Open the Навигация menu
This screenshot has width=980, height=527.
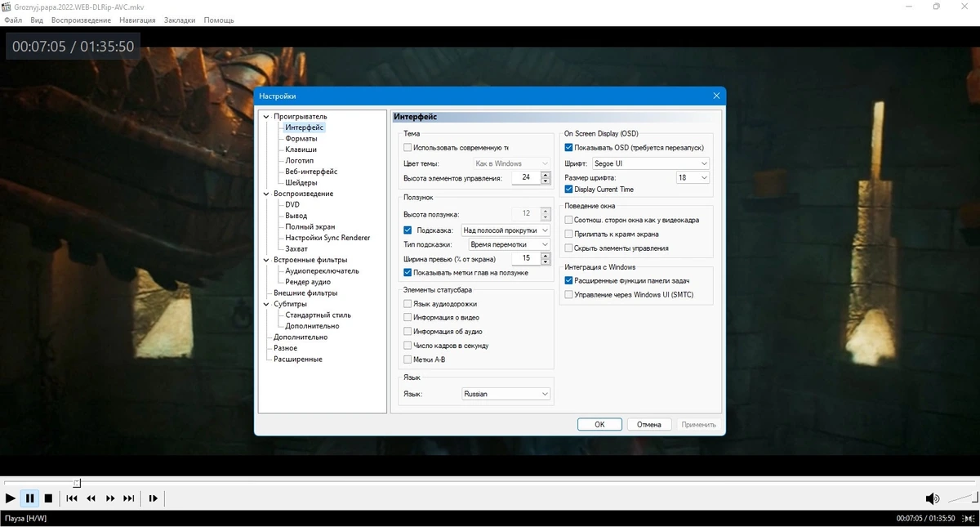[x=137, y=20]
